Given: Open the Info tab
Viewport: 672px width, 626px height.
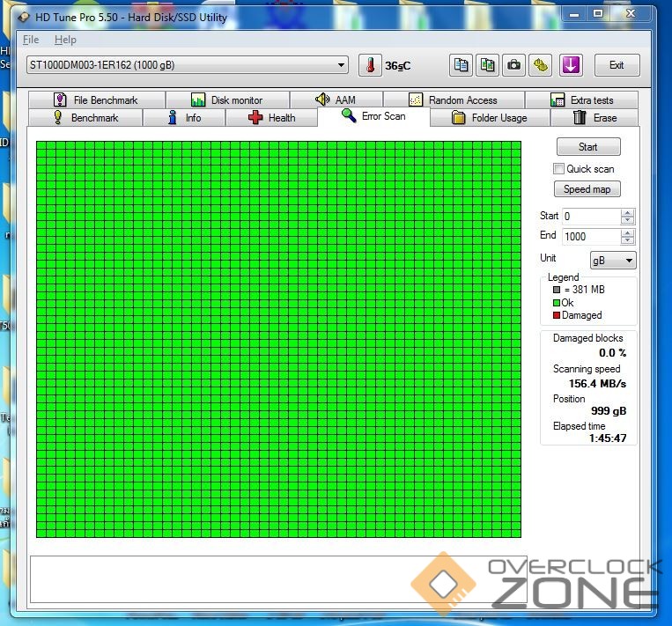Looking at the screenshot, I should tap(184, 118).
